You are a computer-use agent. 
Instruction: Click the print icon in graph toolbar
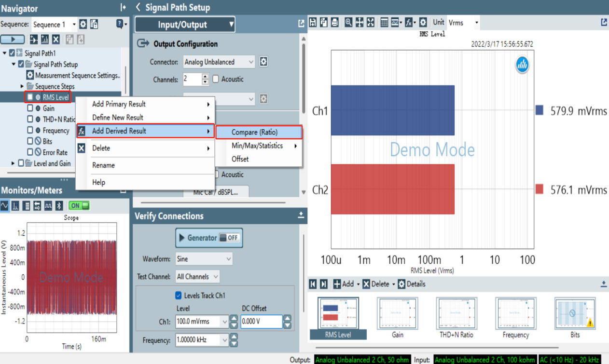click(x=335, y=22)
